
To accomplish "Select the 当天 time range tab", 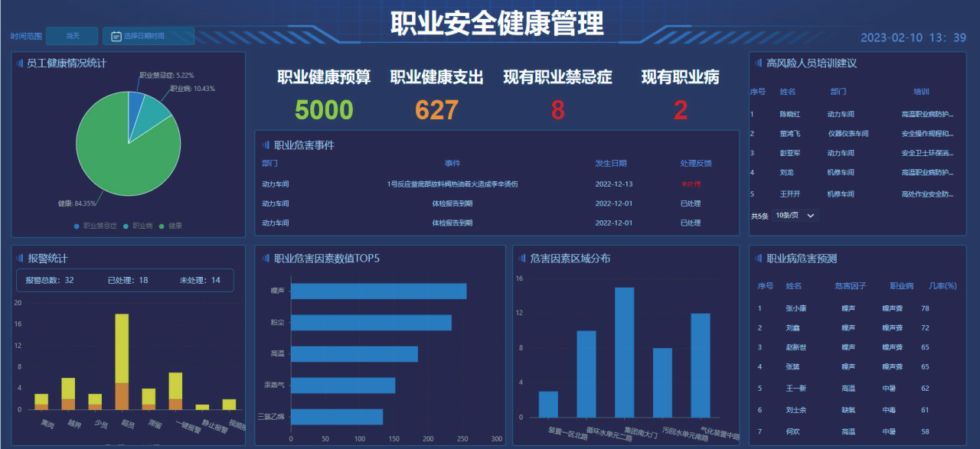I will 72,36.
